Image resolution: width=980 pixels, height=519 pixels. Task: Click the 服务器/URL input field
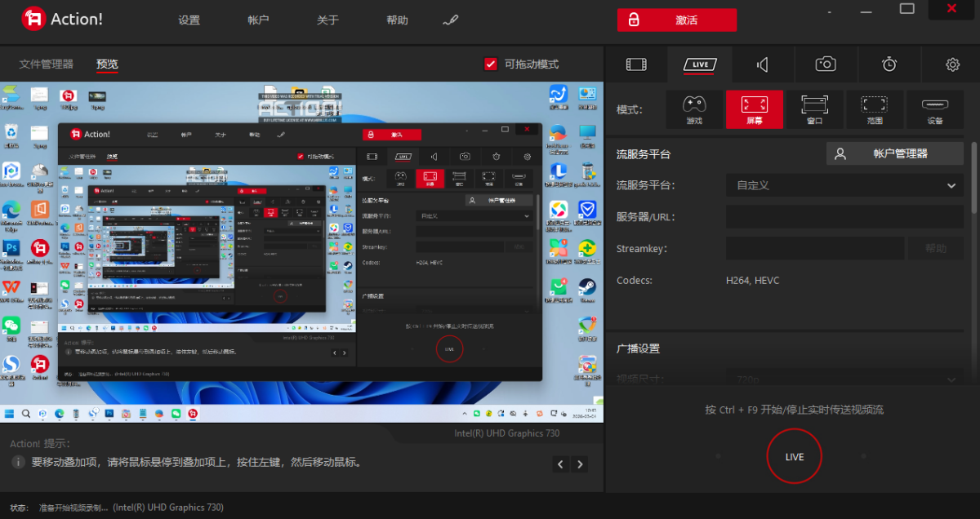[844, 217]
